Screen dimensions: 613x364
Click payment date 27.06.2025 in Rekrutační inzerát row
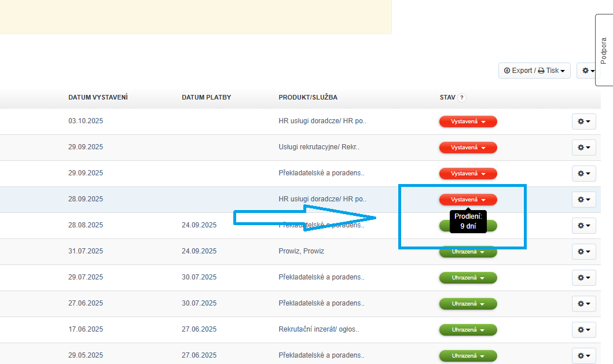coord(199,329)
